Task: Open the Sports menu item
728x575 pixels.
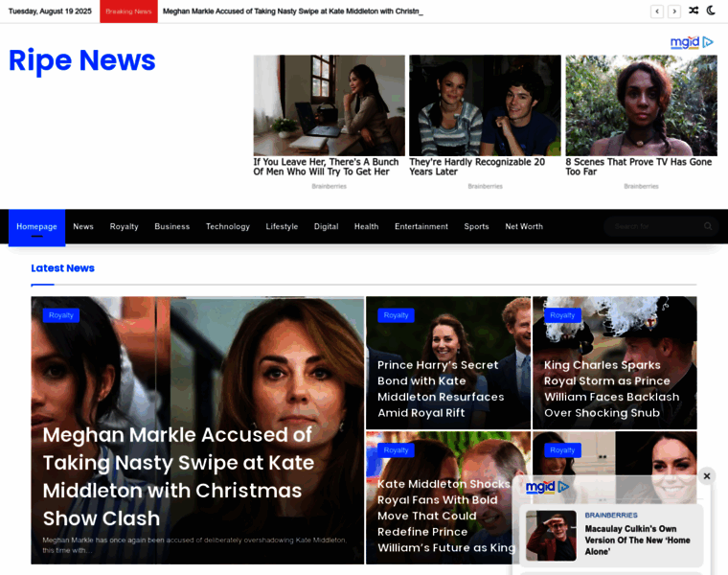Action: click(476, 227)
